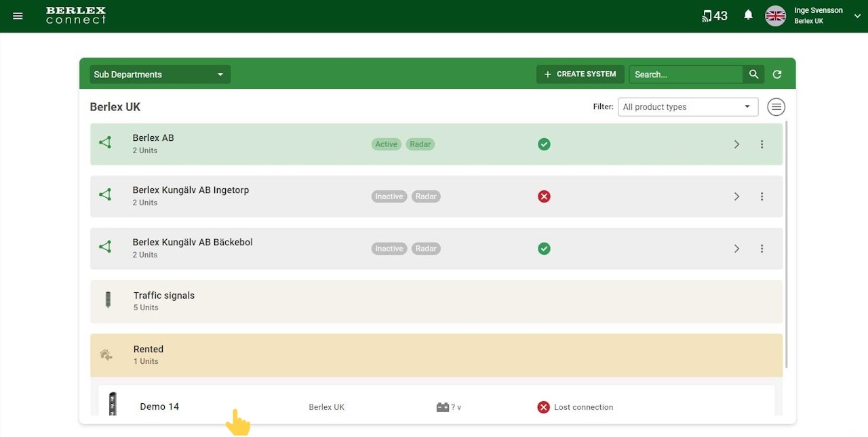Click the notification bell icon
Image resolution: width=868 pixels, height=437 pixels.
point(748,15)
